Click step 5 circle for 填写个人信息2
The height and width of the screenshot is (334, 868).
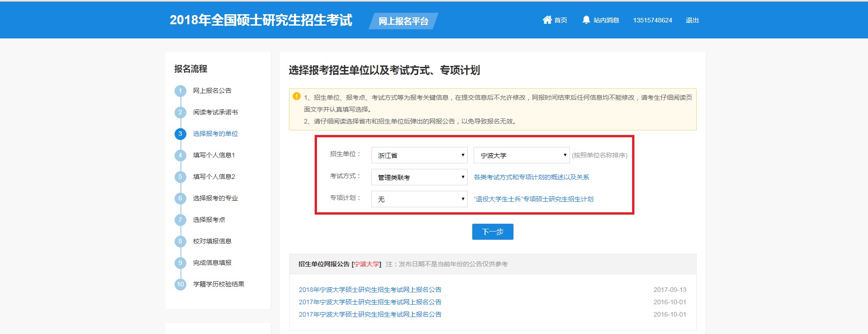click(180, 177)
